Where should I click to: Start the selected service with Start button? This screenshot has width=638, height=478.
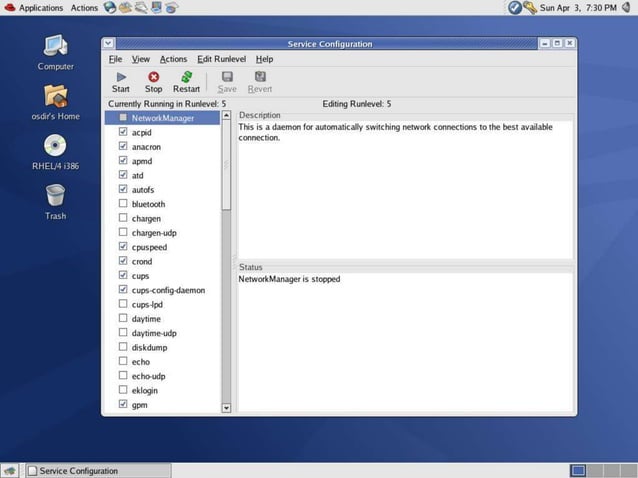[x=121, y=82]
